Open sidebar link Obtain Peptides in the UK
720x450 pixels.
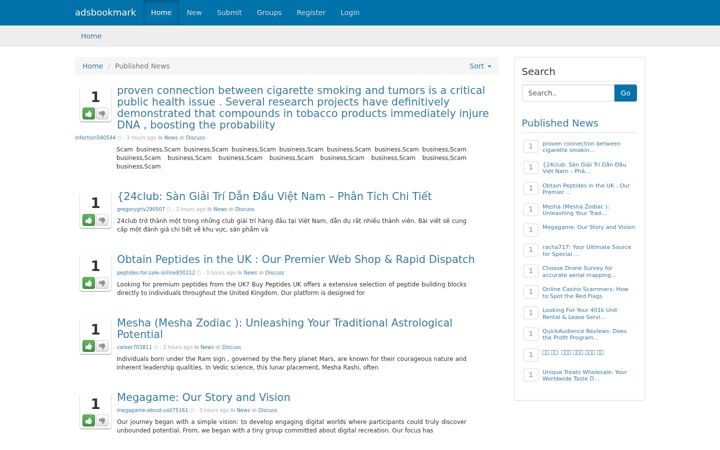(586, 189)
